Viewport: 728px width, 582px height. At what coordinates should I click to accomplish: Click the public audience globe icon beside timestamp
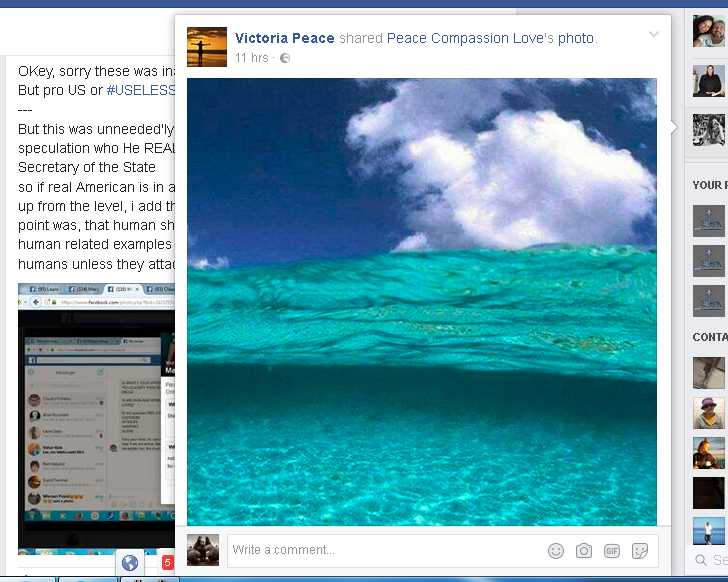285,58
